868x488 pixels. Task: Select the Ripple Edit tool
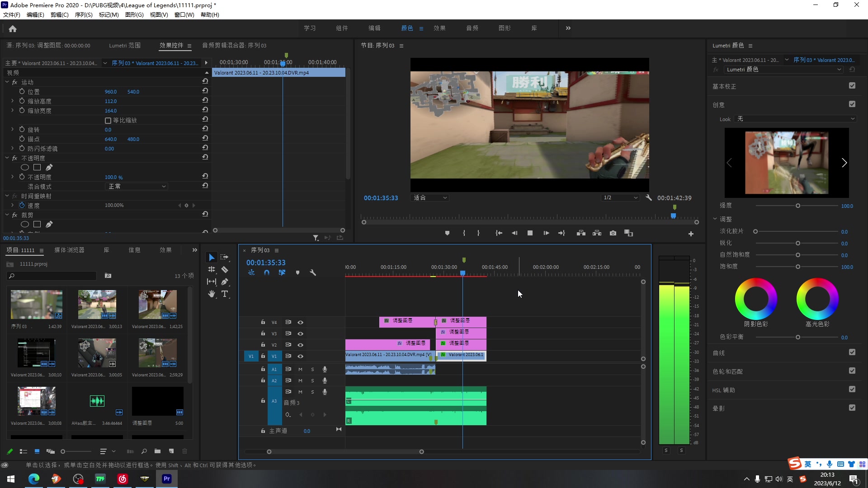click(211, 269)
